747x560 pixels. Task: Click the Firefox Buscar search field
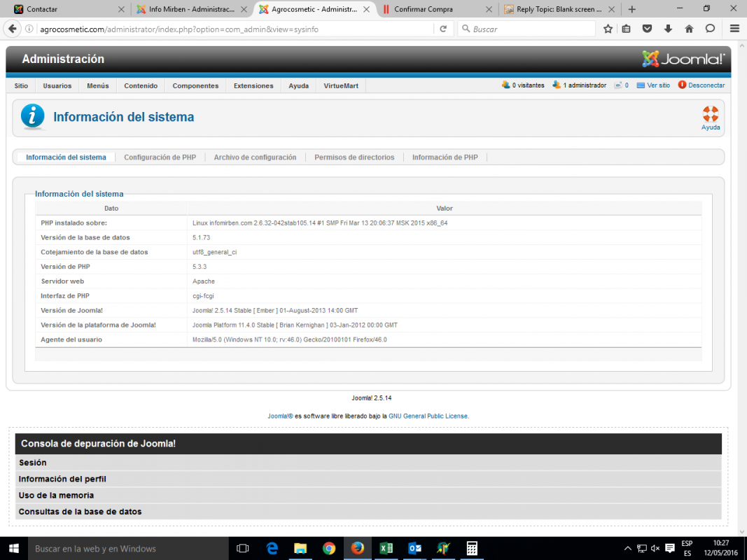[x=532, y=29]
